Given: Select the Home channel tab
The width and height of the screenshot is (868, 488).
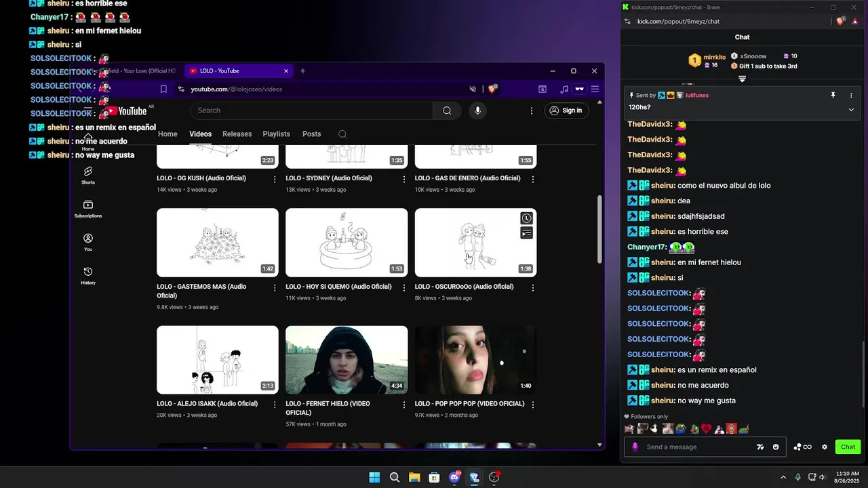Looking at the screenshot, I should point(167,134).
